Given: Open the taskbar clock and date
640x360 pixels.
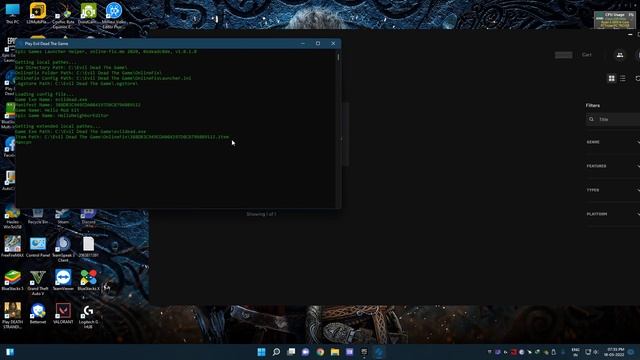Looking at the screenshot, I should (615, 352).
